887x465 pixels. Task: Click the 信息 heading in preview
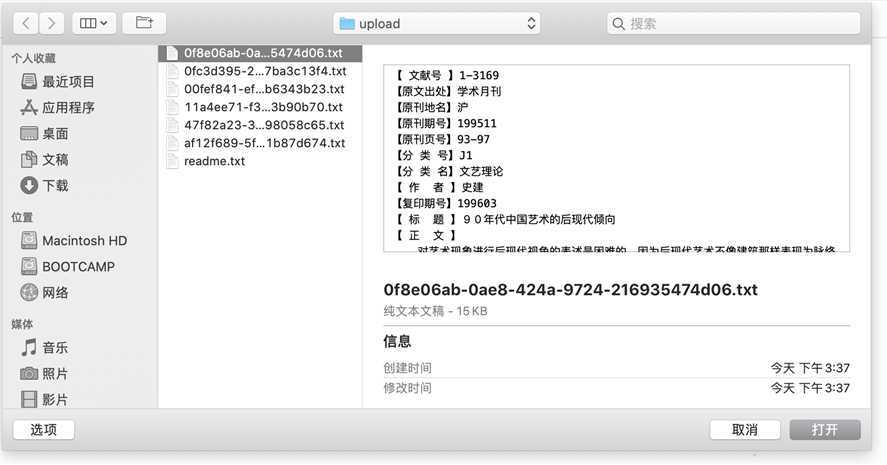[397, 341]
